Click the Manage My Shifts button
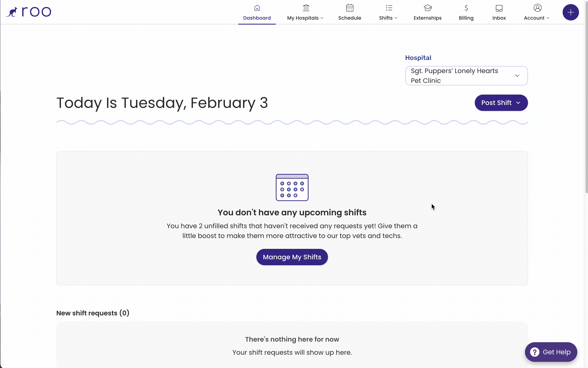This screenshot has width=588, height=368. click(x=292, y=257)
